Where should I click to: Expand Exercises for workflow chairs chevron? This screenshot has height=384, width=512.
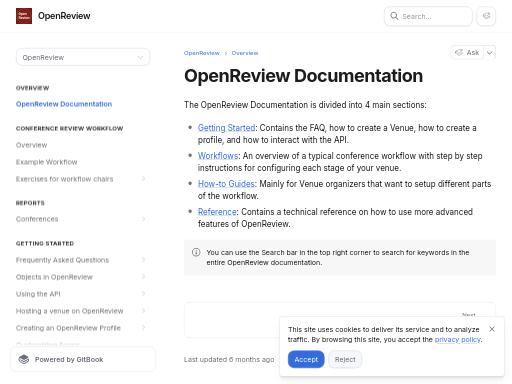[x=144, y=179]
